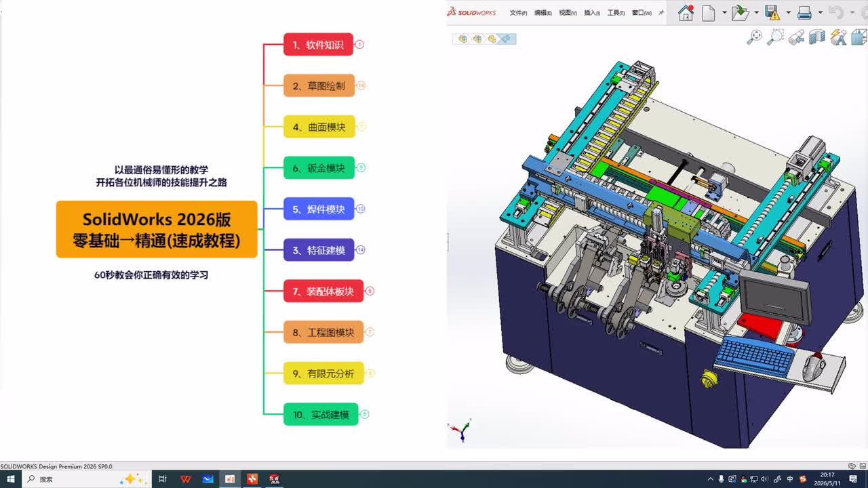Pin the SolidWorks menu bar

coord(661,12)
